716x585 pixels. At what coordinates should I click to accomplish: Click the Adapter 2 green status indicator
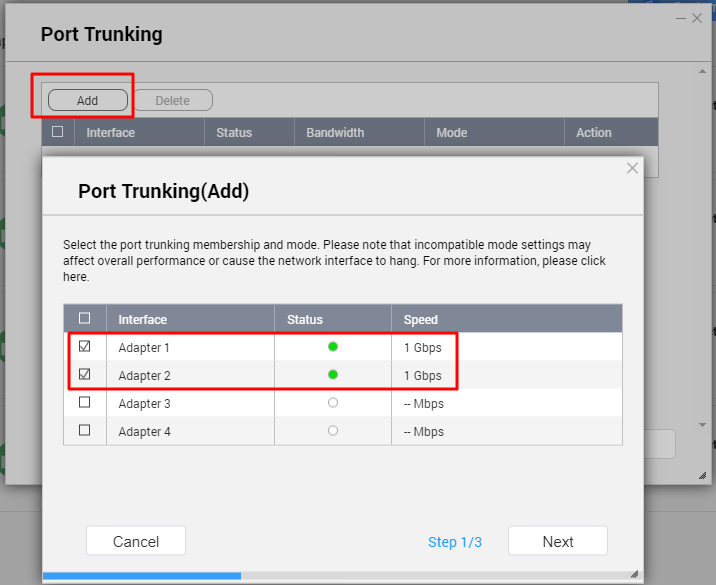(x=333, y=375)
